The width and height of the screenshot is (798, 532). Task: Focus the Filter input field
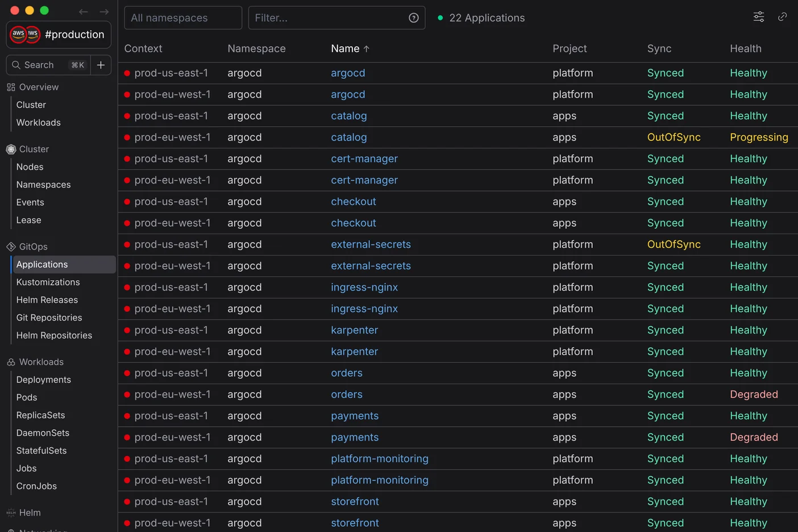pyautogui.click(x=336, y=18)
